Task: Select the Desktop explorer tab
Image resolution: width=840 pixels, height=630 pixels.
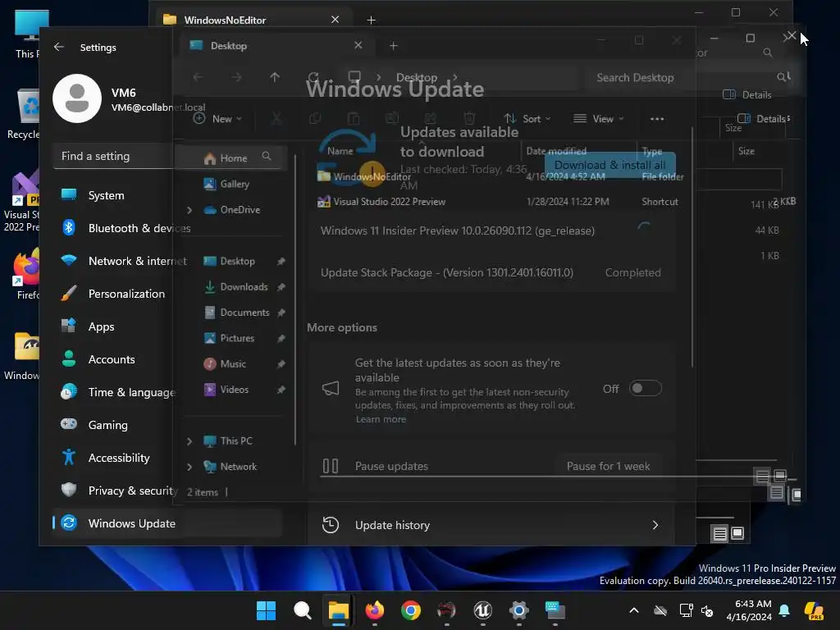Action: [276, 46]
